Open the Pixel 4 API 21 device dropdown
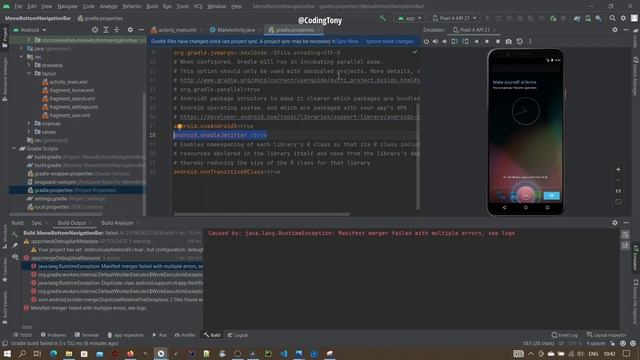Viewport: 640px width, 360px height. point(454,18)
